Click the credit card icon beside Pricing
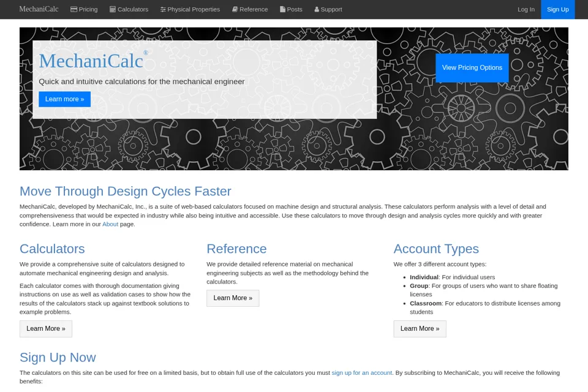Screen dimensions: 588x392 tap(74, 9)
